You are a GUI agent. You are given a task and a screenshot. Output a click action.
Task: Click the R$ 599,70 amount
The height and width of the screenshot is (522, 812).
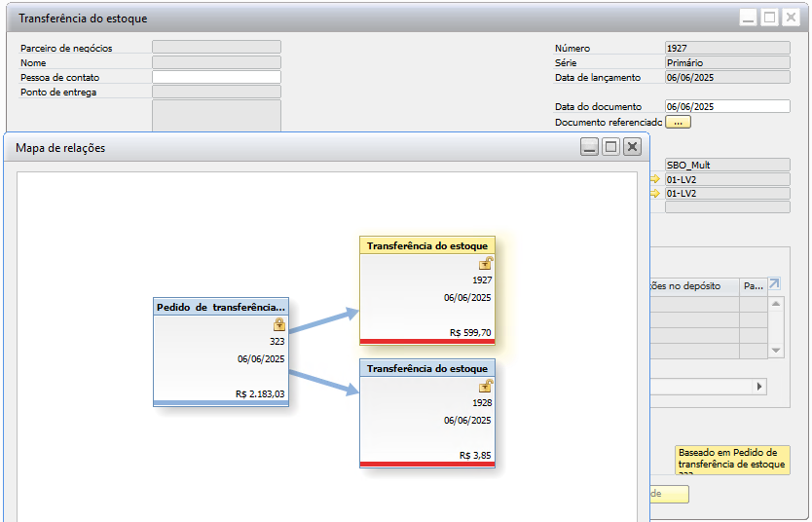pos(470,332)
